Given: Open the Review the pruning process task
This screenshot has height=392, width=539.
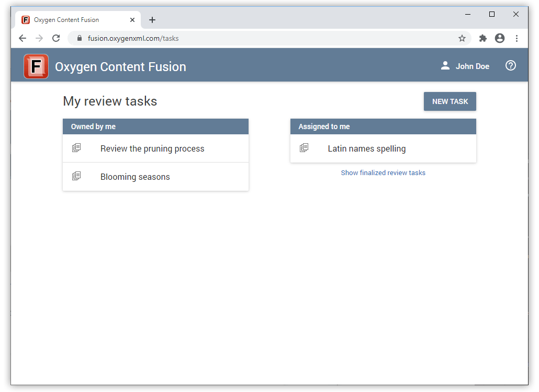Looking at the screenshot, I should 155,148.
